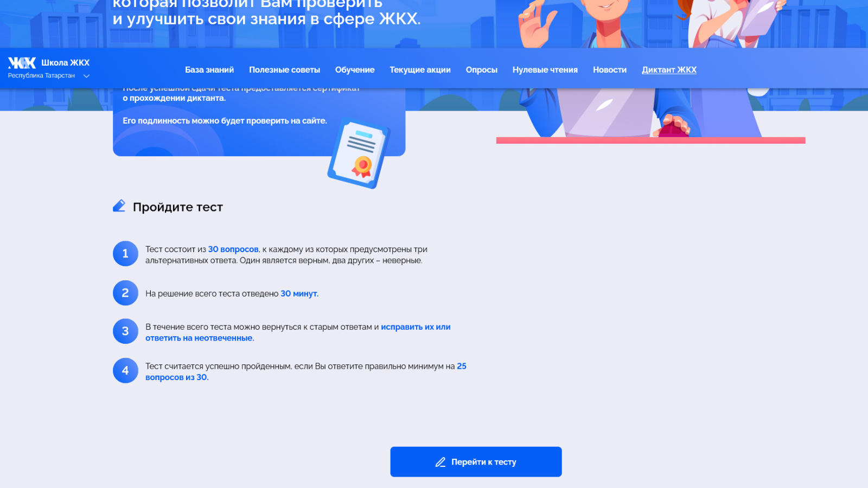This screenshot has height=488, width=868.
Task: Click the Школа ЖКХ site title text
Action: pyautogui.click(x=66, y=63)
